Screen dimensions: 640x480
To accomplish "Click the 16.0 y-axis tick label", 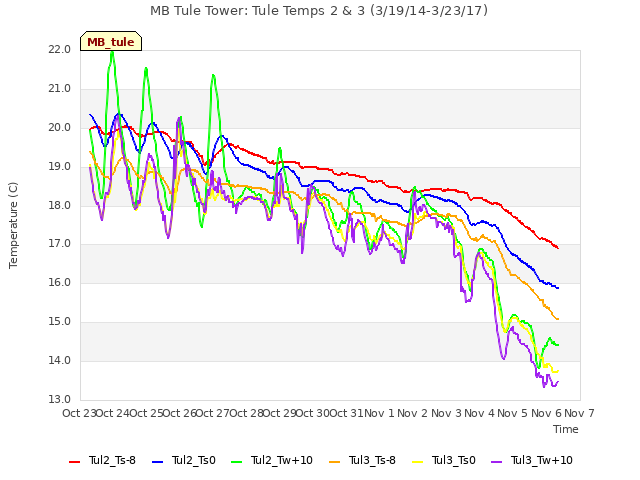I will 60,282.
